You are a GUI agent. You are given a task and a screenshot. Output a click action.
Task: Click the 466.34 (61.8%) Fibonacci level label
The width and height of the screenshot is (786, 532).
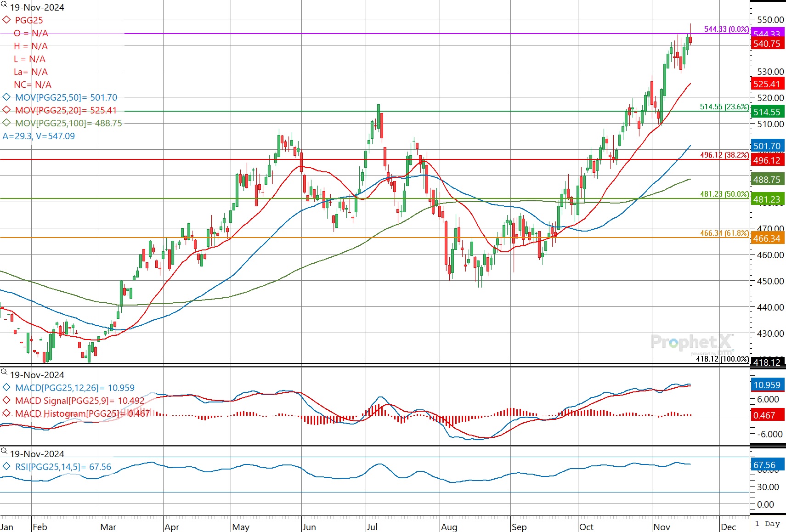[724, 233]
